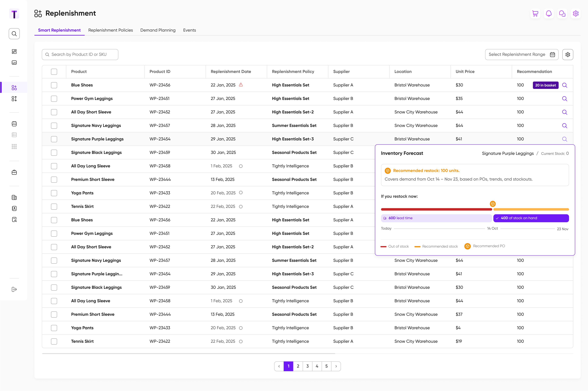Click previous page left chevron

279,366
